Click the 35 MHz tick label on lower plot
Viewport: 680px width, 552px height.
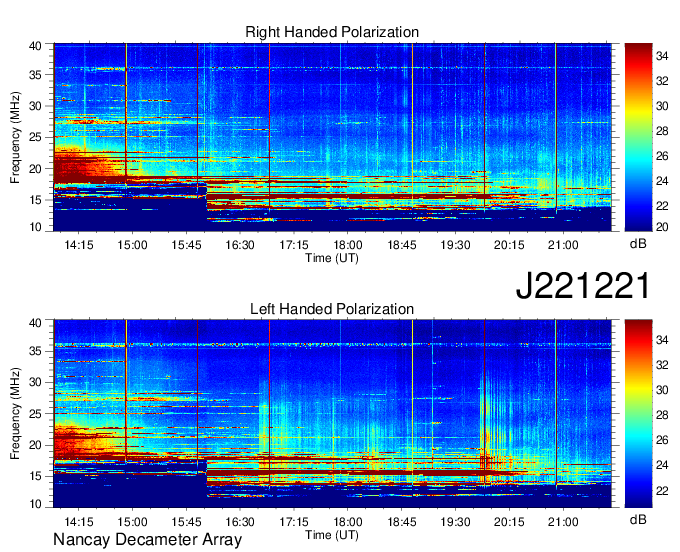click(35, 351)
